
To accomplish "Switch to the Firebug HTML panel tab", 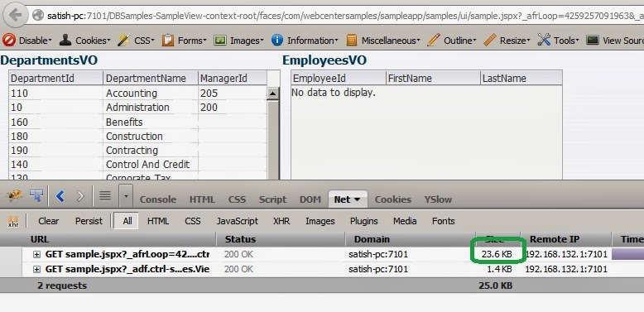I will [202, 199].
